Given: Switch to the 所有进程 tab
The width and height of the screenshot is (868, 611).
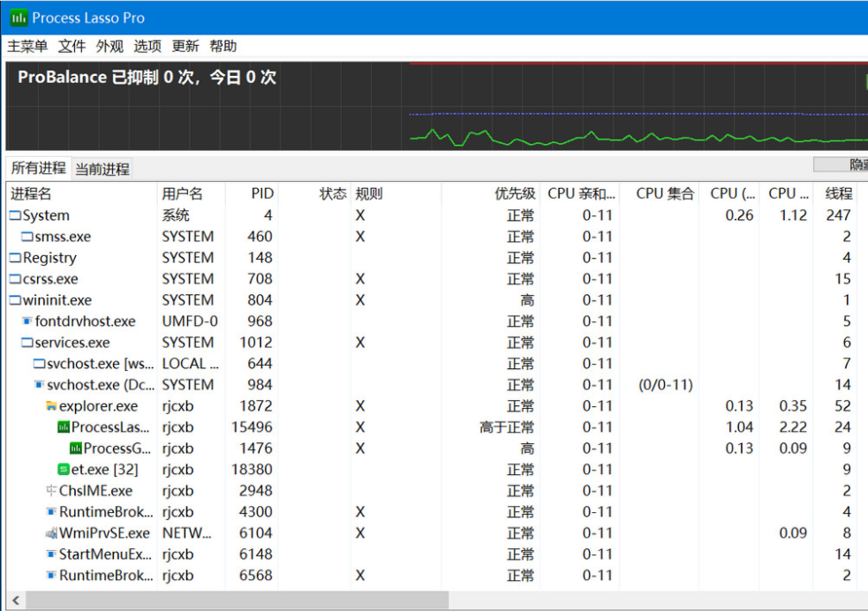Looking at the screenshot, I should tap(39, 168).
